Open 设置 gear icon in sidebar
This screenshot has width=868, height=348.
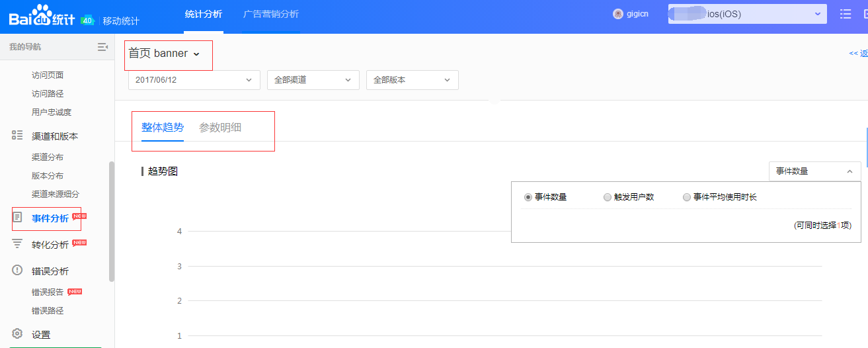click(18, 334)
